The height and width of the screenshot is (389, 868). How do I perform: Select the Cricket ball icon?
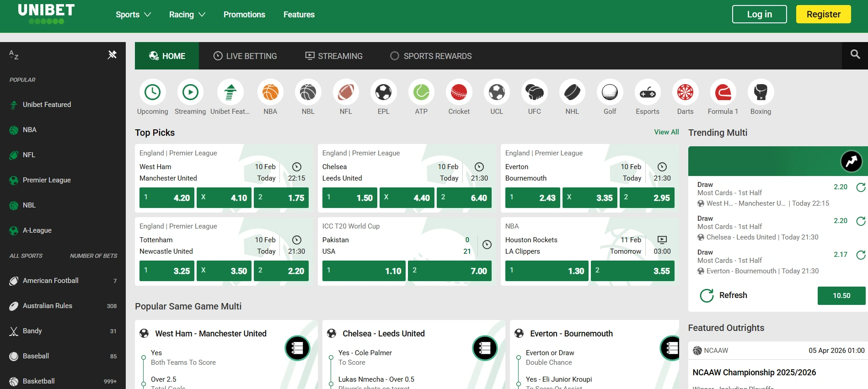459,92
